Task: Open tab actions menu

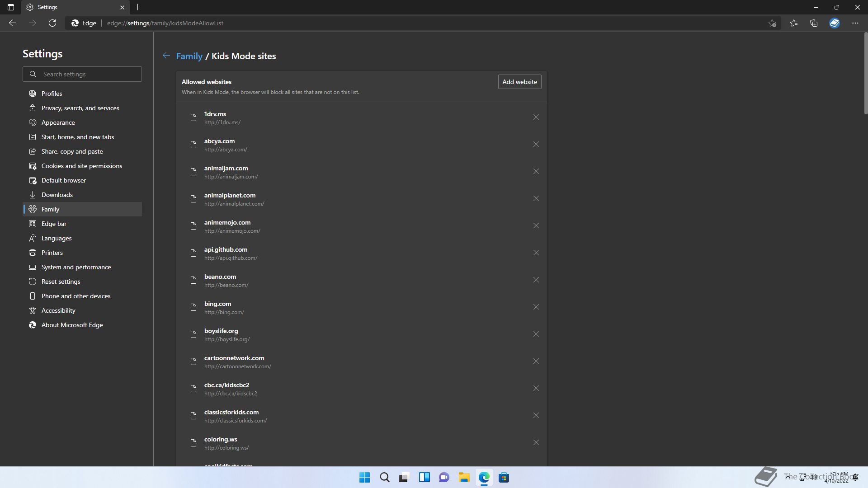Action: (x=11, y=7)
